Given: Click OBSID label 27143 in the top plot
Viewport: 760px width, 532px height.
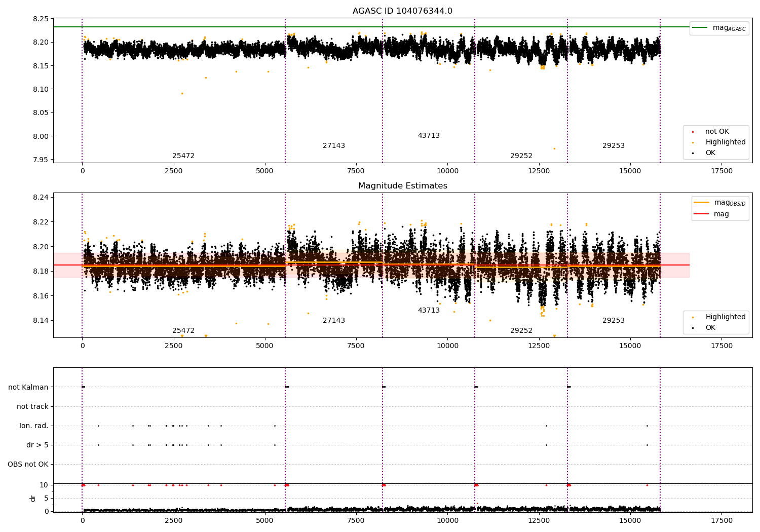Looking at the screenshot, I should 334,146.
